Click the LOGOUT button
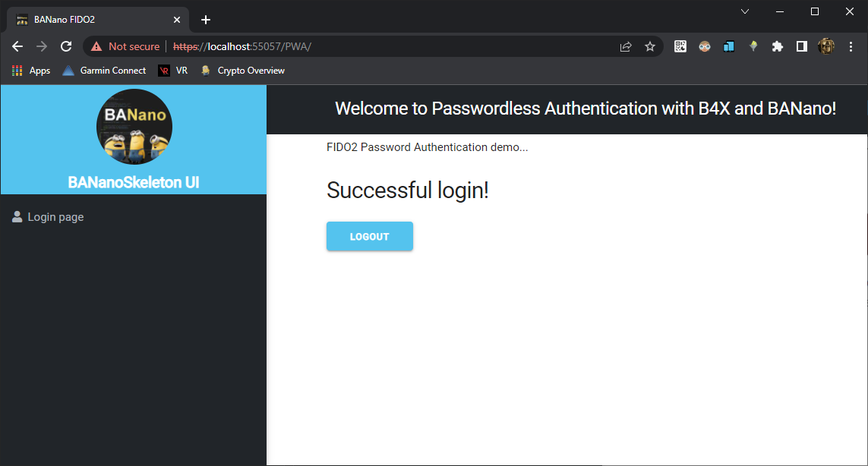Image resolution: width=868 pixels, height=466 pixels. 369,236
